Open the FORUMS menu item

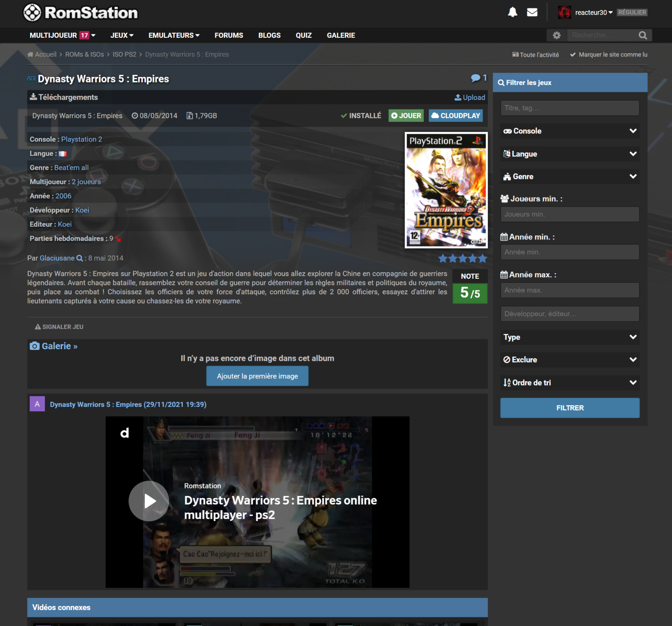229,35
